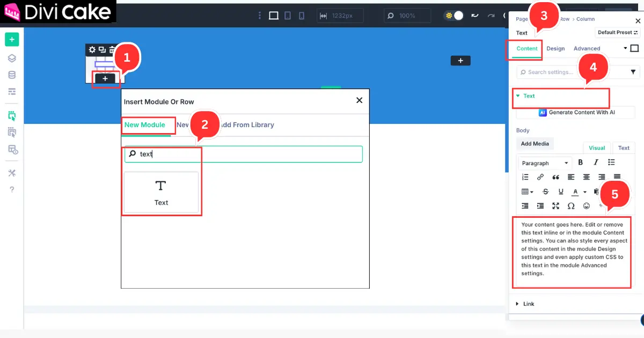644x338 pixels.
Task: Click the Add Media button
Action: [x=535, y=143]
